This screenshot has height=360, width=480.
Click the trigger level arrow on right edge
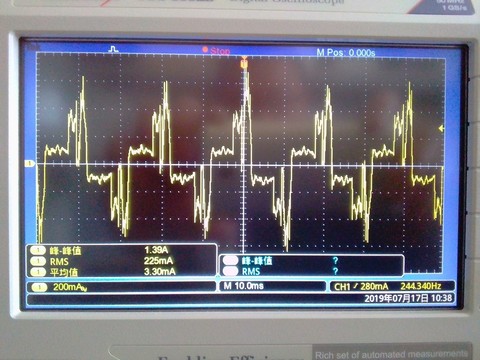[441, 128]
